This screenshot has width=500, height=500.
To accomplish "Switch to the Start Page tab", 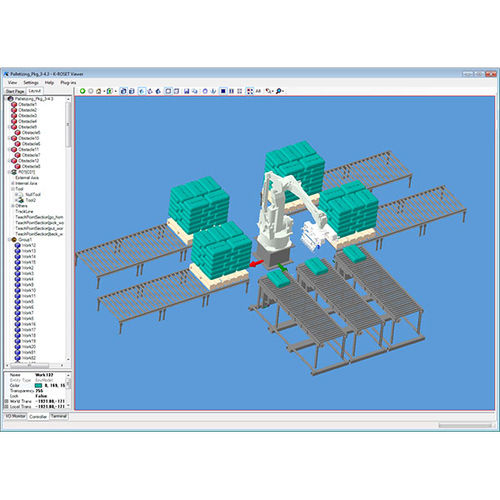I will pos(15,91).
